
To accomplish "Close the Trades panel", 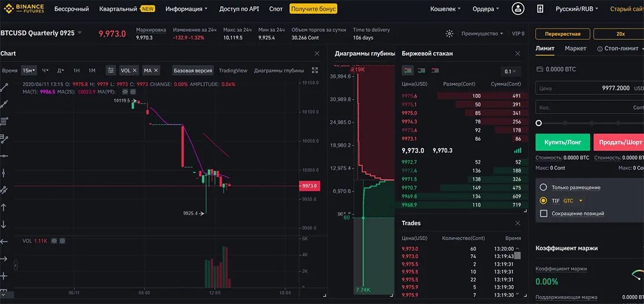I will tap(518, 223).
